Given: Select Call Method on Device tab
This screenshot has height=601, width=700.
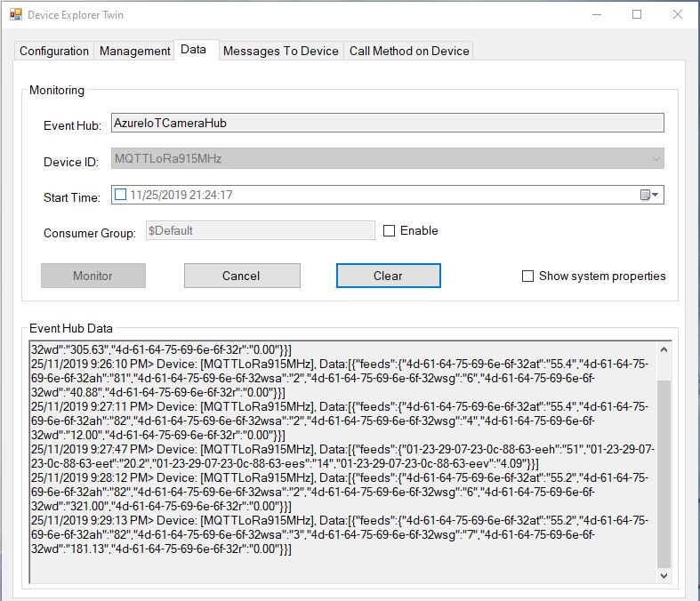Looking at the screenshot, I should tap(409, 51).
